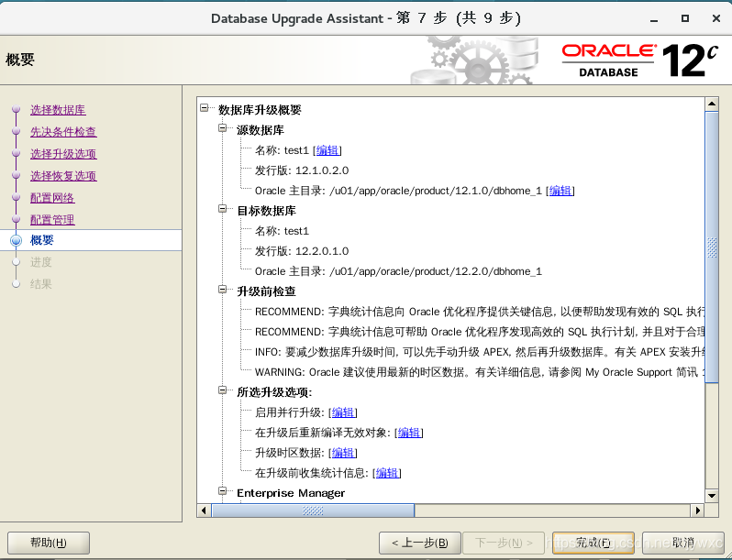Select the 发行版: 12.2.0.1.0 row
This screenshot has width=732, height=560.
(302, 251)
